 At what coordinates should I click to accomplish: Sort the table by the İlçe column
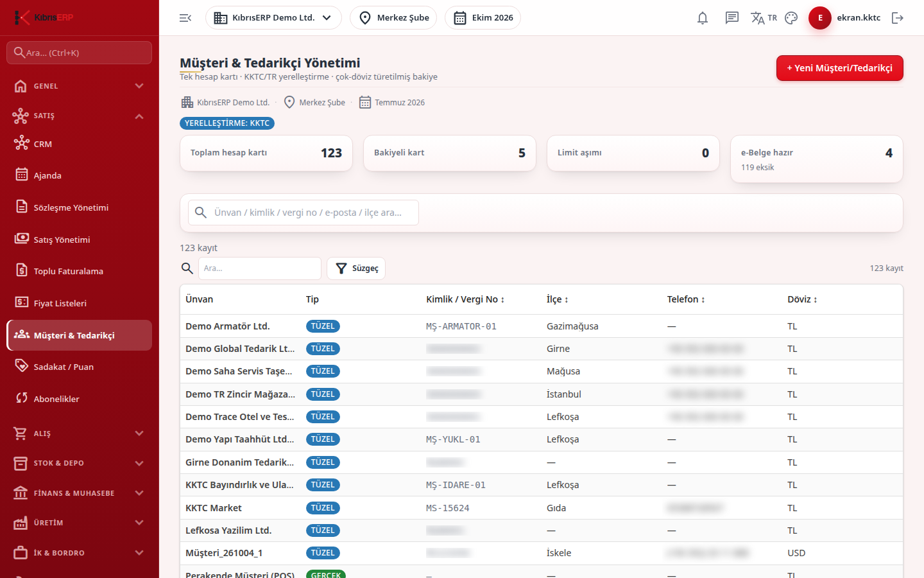[x=557, y=299]
